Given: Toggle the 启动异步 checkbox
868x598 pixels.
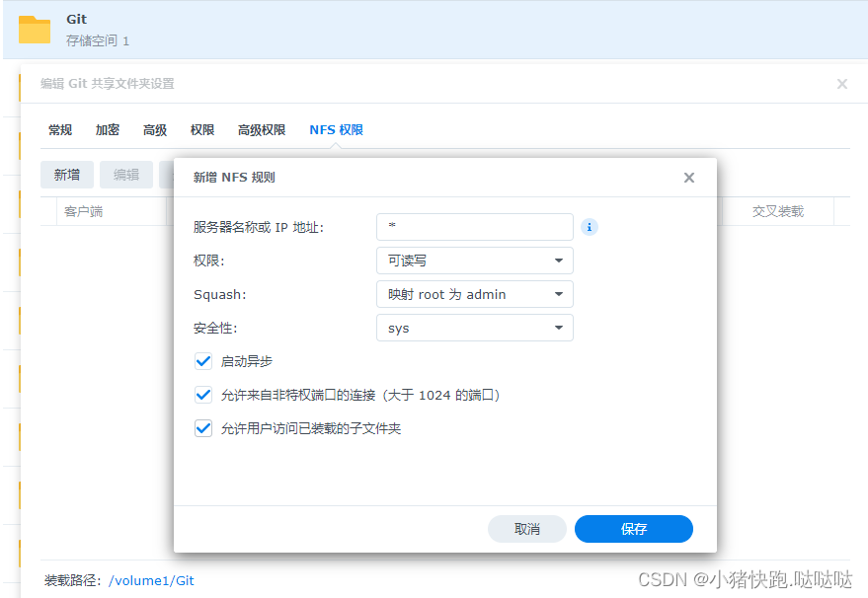Looking at the screenshot, I should click(x=203, y=361).
